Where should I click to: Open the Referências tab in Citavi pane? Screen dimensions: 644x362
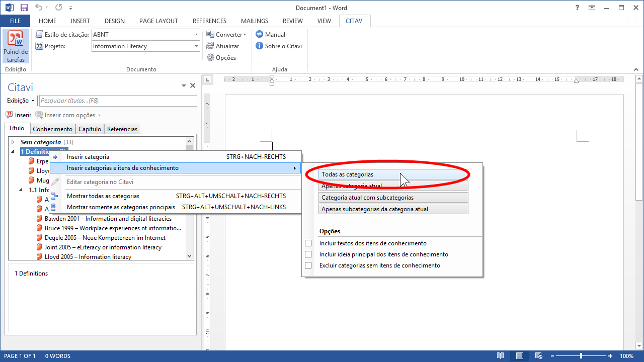[122, 129]
